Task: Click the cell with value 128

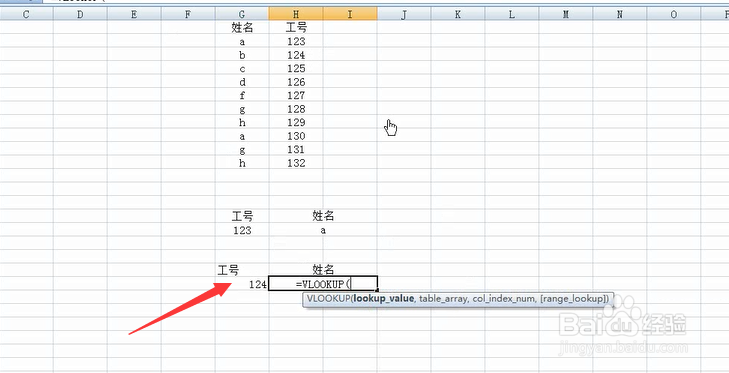Action: pos(296,109)
